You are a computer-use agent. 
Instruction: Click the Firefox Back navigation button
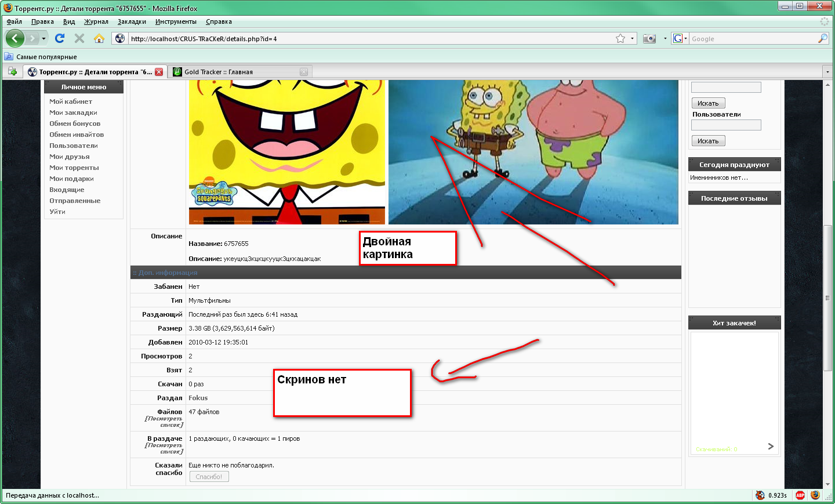click(15, 38)
